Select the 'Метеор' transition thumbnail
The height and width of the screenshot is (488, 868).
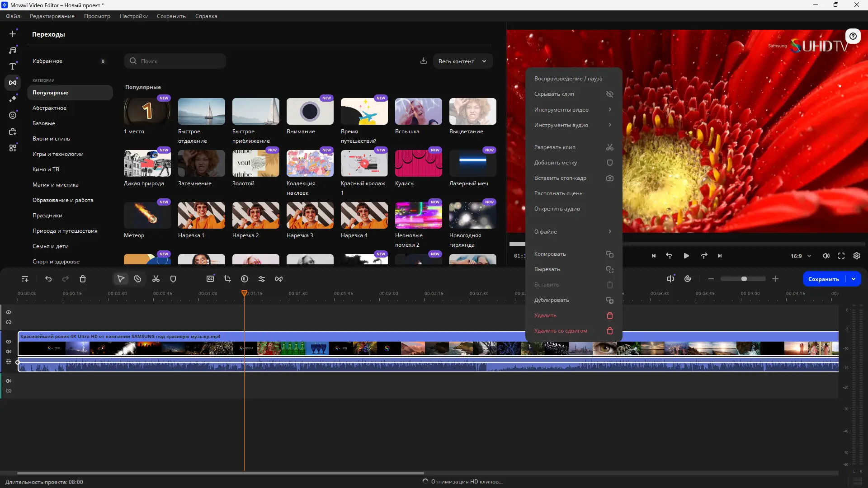(147, 215)
